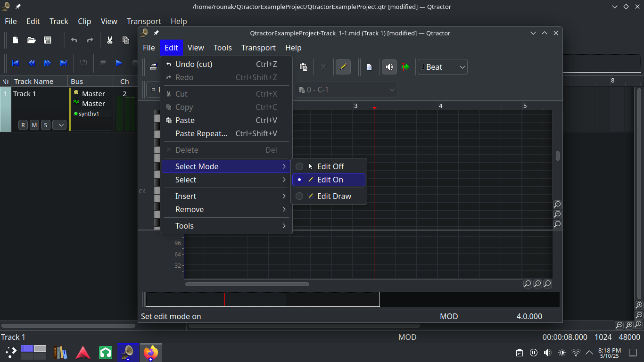The width and height of the screenshot is (644, 362).
Task: Zoom in piano roll vertical magnifier icon
Action: click(557, 205)
